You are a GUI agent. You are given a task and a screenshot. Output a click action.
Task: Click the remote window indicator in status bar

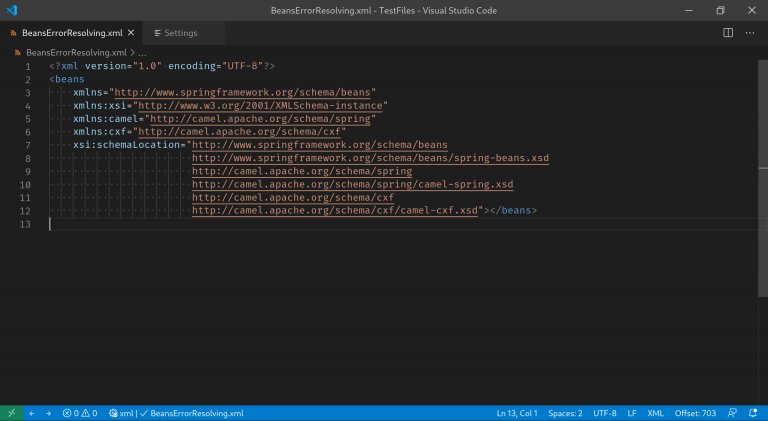[11, 412]
